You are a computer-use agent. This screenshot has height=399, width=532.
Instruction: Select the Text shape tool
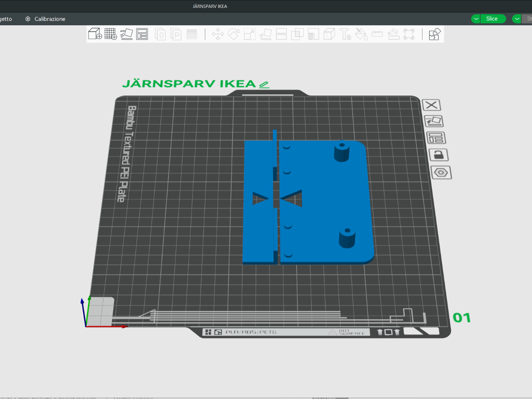(345, 34)
